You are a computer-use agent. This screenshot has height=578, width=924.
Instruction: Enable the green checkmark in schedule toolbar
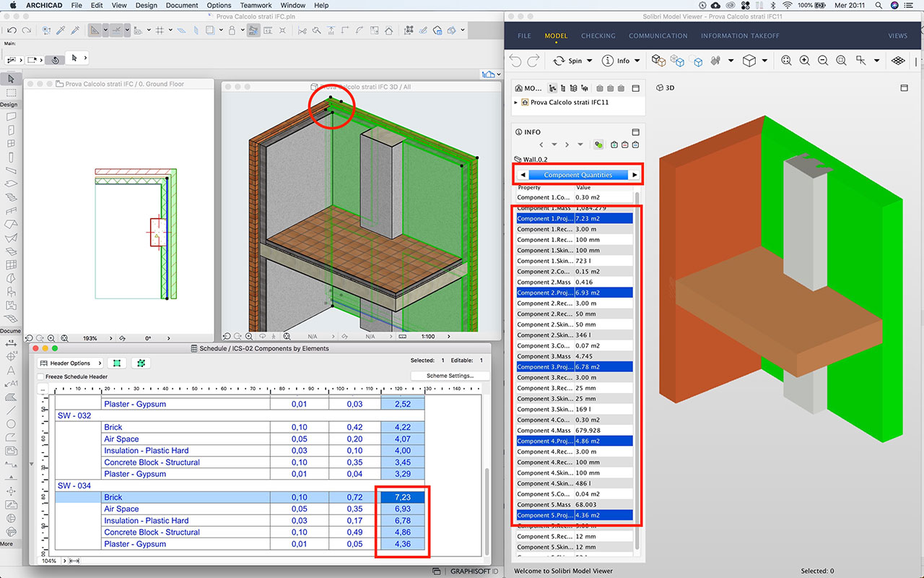(116, 363)
